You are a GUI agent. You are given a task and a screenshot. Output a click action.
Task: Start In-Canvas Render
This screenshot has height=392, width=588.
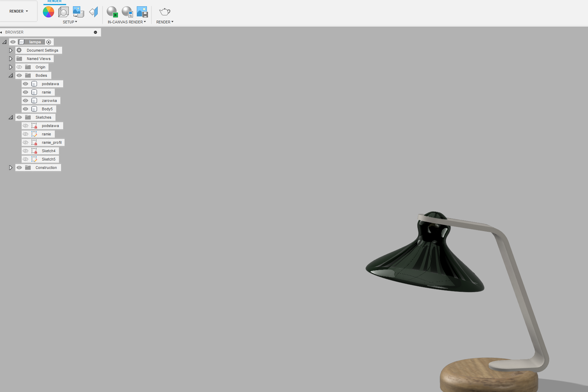pos(112,12)
